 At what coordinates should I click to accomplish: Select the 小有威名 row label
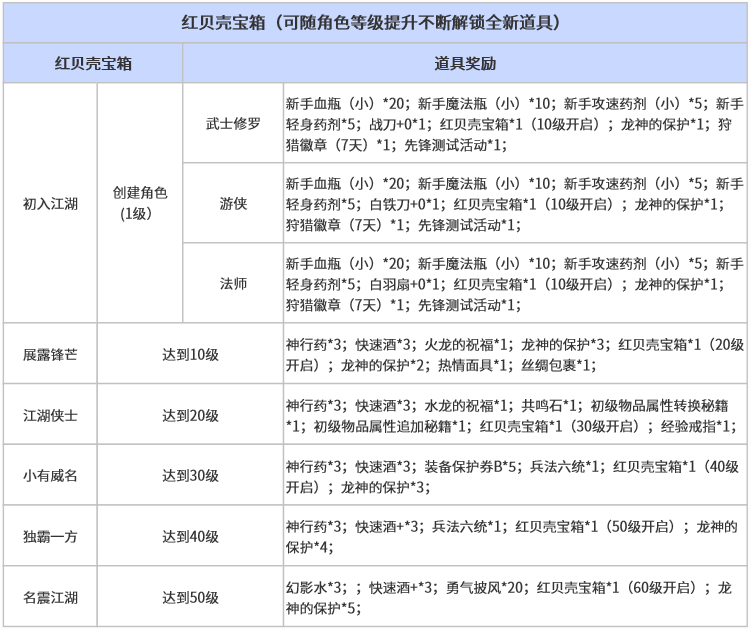click(50, 476)
